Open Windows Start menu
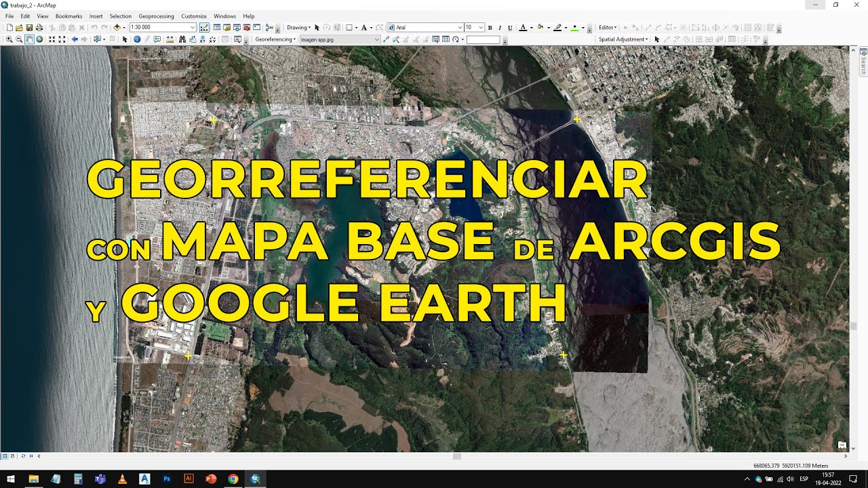The image size is (868, 488). (11, 479)
